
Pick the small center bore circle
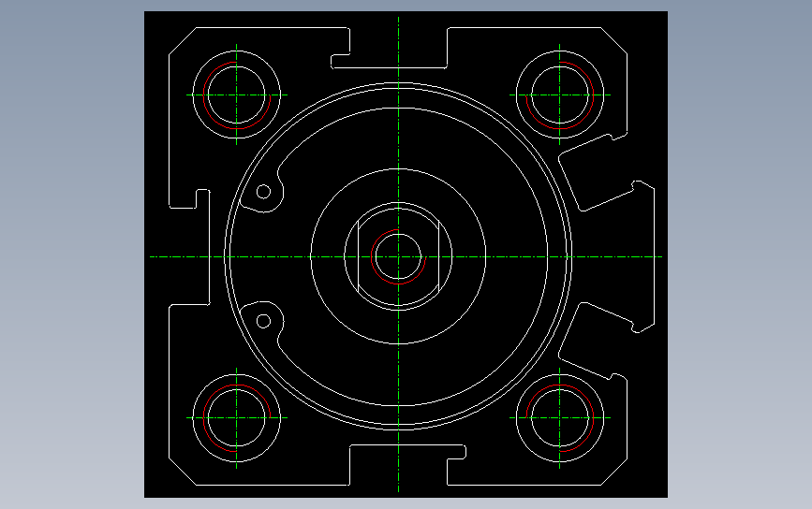pyautogui.click(x=398, y=256)
